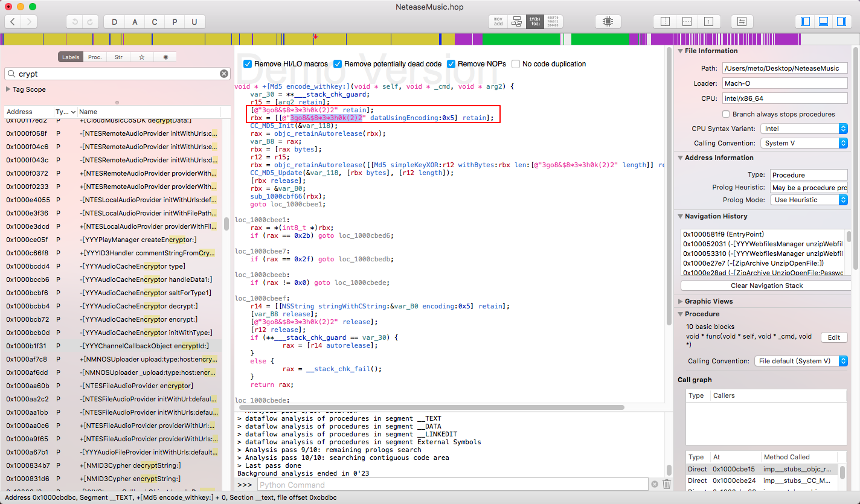Screen dimensions: 860x504
Task: Click the colored navigation bar near the red marker
Action: pyautogui.click(x=316, y=38)
